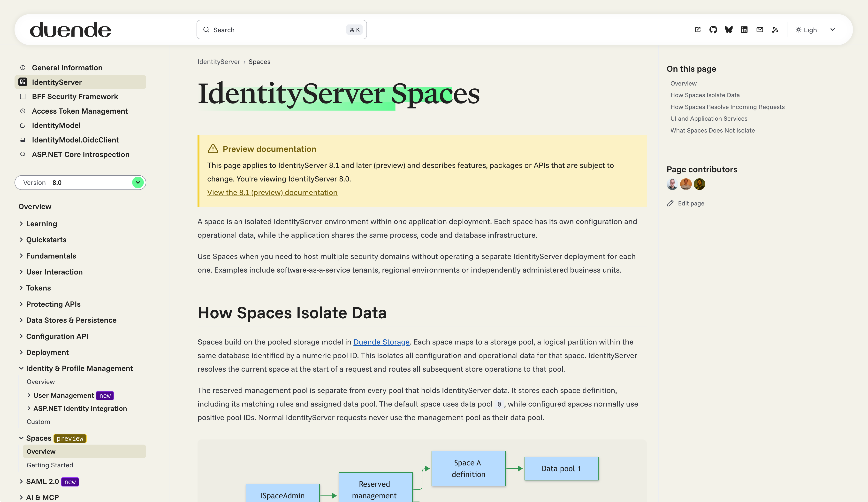The height and width of the screenshot is (502, 868).
Task: Jump to How Spaces Isolate Data
Action: (705, 95)
